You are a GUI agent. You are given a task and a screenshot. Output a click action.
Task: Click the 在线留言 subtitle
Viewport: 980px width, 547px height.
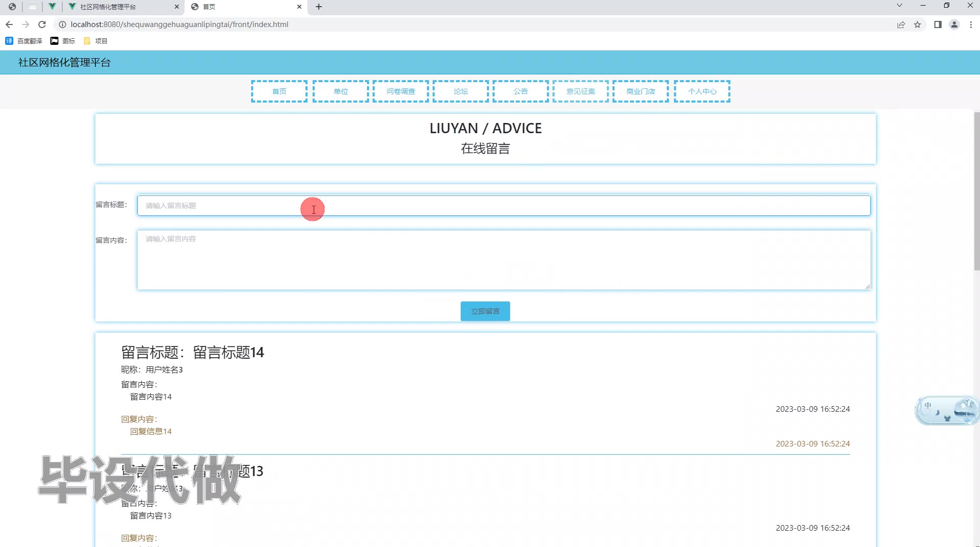coord(485,148)
